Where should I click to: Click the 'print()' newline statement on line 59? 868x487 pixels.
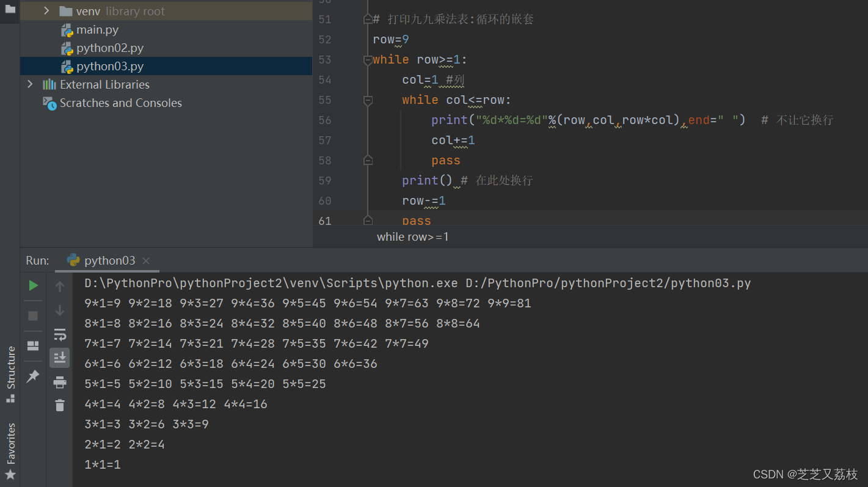coord(427,181)
